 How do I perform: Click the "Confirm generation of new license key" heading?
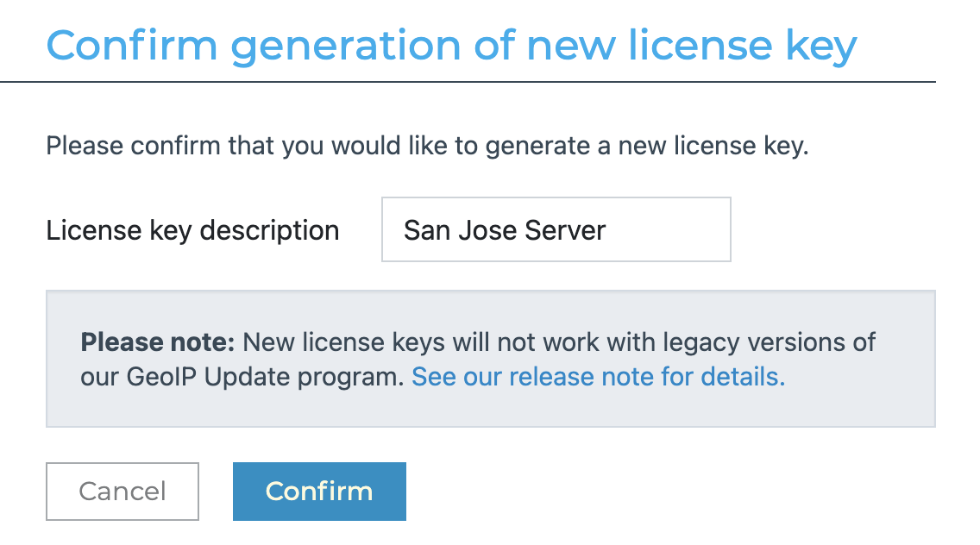[451, 45]
